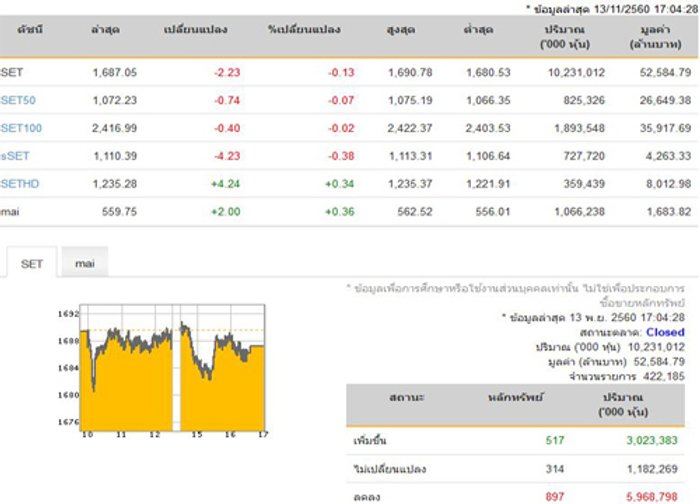Click sSET change value -4.23
This screenshot has height=504, width=700.
(227, 156)
